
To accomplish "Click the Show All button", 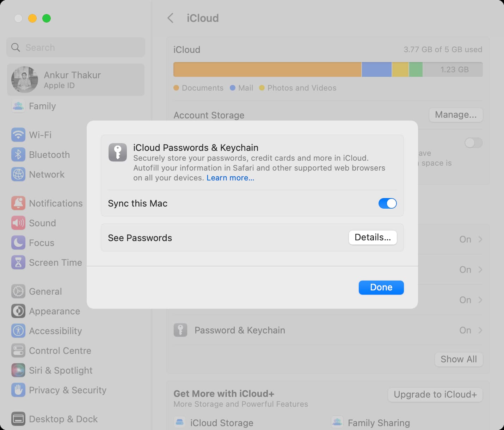I will click(x=459, y=359).
